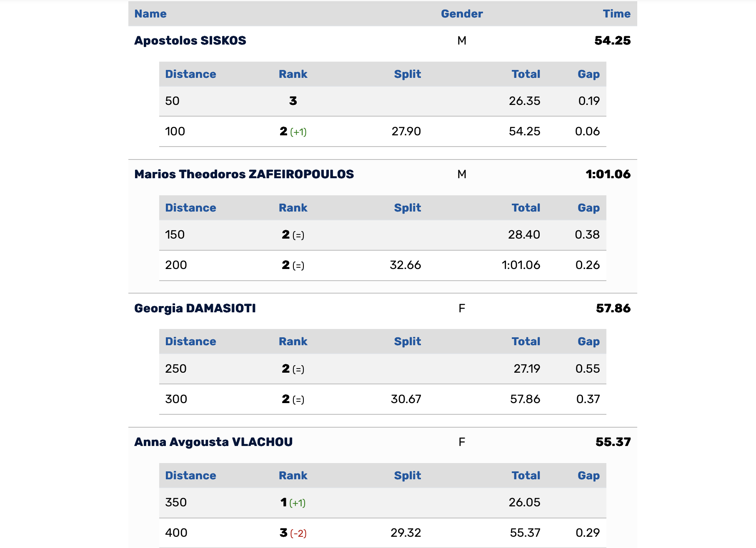The image size is (756, 548).
Task: Select the 30.67 split at 300
Action: pos(406,399)
